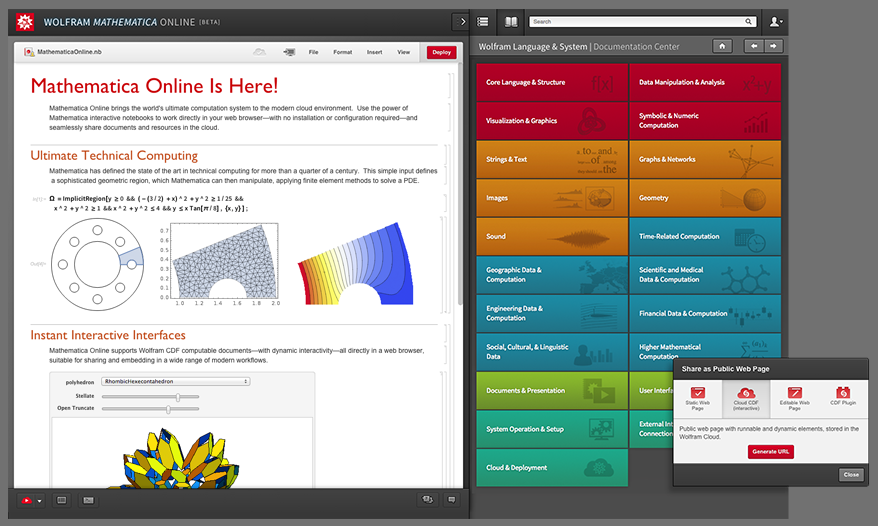Click the magnifier search icon
The height and width of the screenshot is (526, 878).
(x=748, y=22)
